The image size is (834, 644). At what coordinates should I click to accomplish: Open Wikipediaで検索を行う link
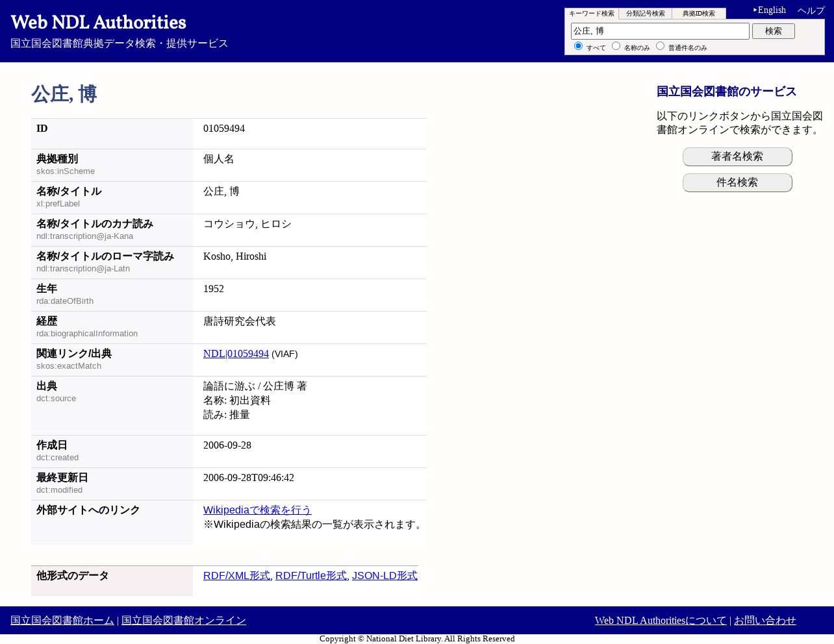coord(257,510)
